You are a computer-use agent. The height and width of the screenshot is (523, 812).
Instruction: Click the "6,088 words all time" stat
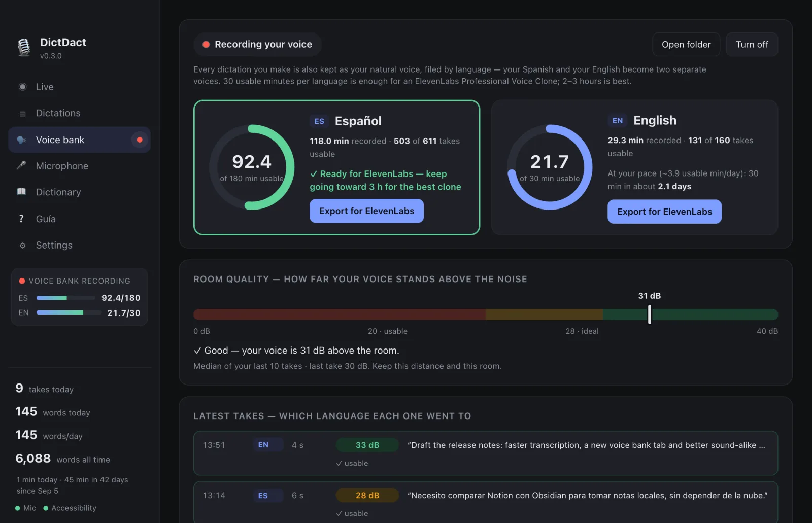63,459
